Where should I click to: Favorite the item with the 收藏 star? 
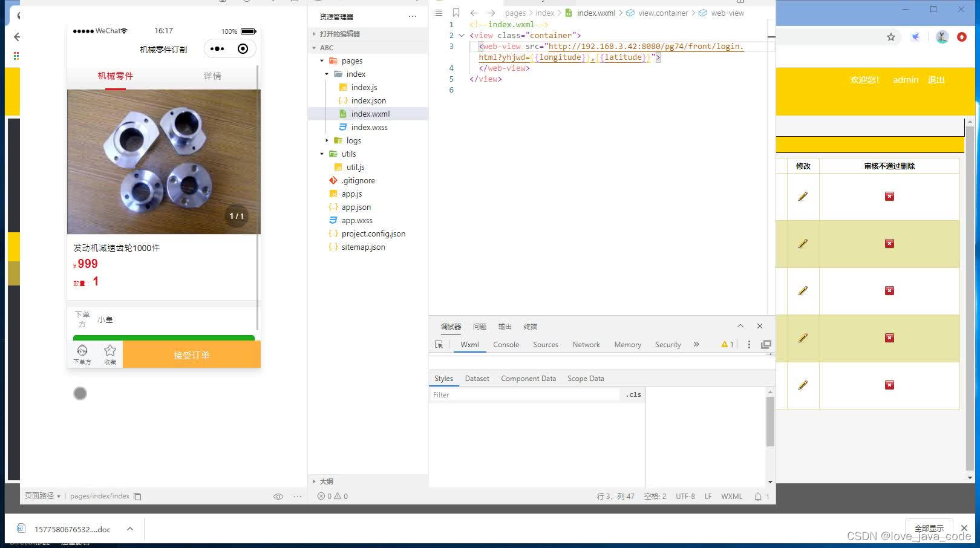(x=110, y=354)
